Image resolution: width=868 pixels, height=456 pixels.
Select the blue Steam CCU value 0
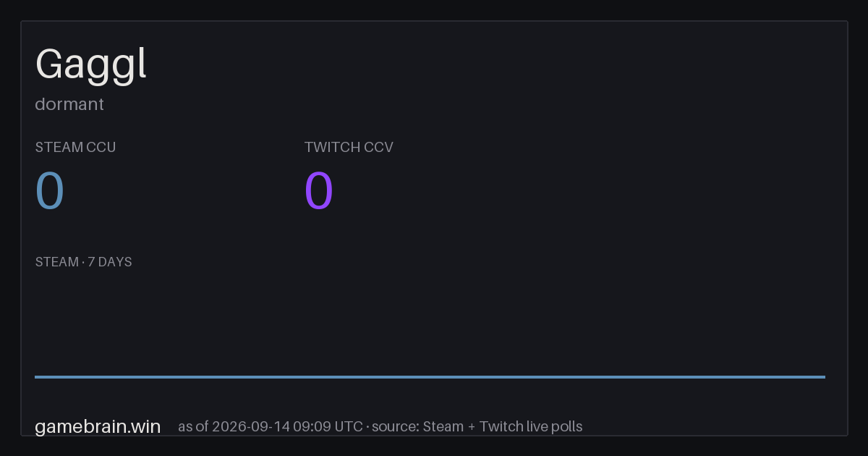tap(50, 191)
